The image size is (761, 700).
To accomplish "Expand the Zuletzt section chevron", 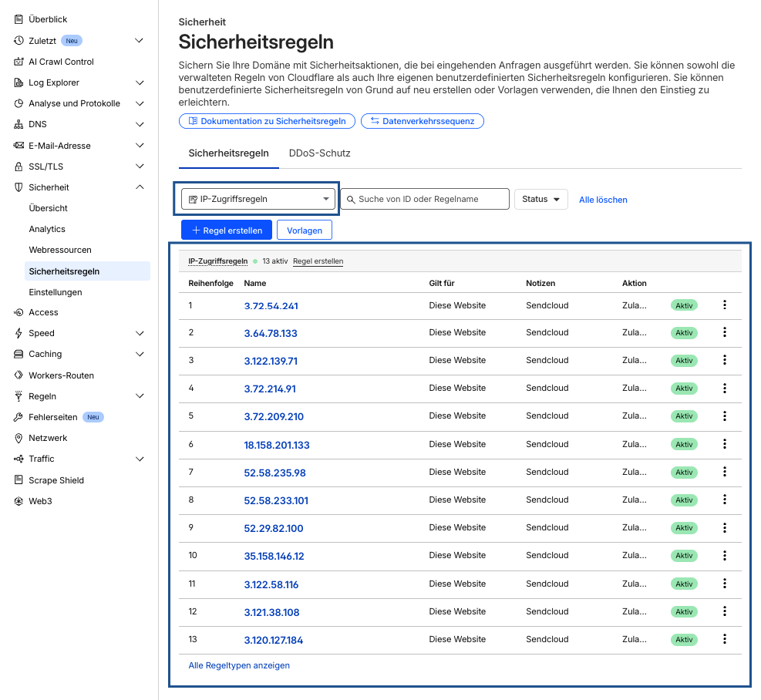I will [x=140, y=41].
